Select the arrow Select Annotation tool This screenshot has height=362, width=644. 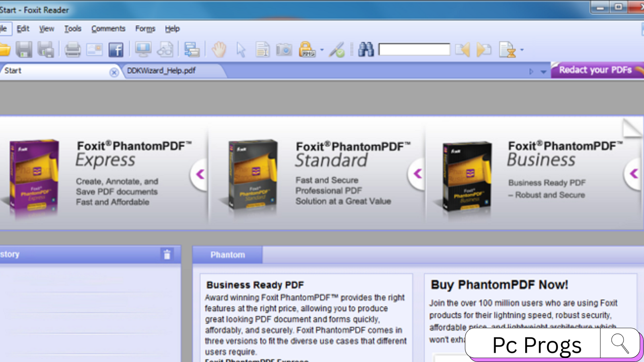[241, 50]
